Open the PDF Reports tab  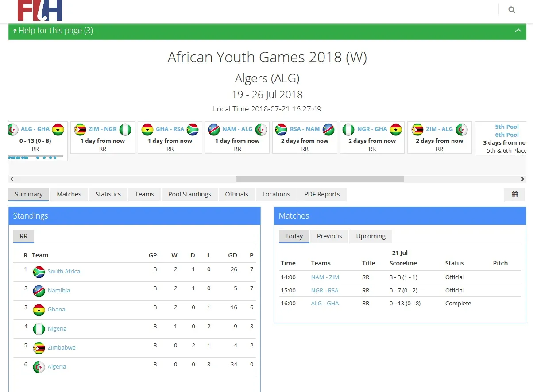click(x=322, y=194)
